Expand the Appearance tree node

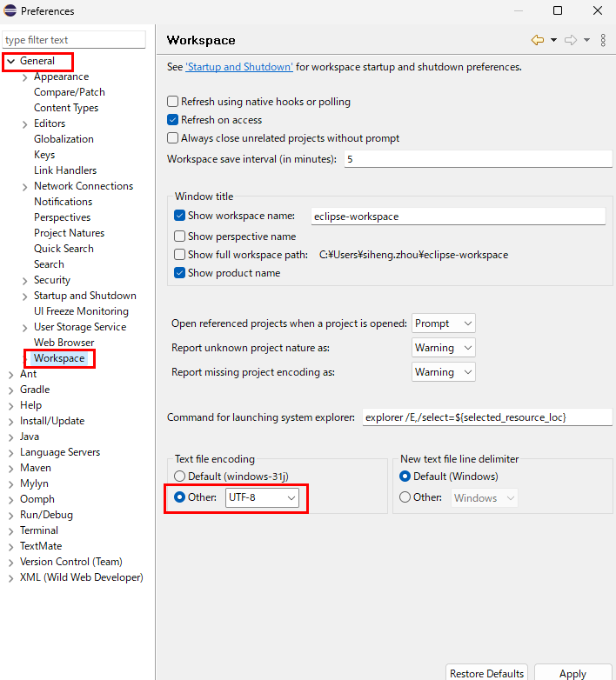[x=24, y=77]
